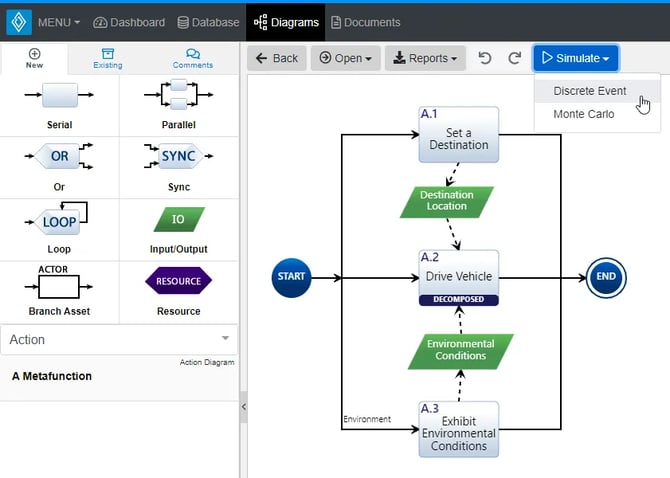Go to the Dashboard tab
670x478 pixels.
pyautogui.click(x=129, y=22)
